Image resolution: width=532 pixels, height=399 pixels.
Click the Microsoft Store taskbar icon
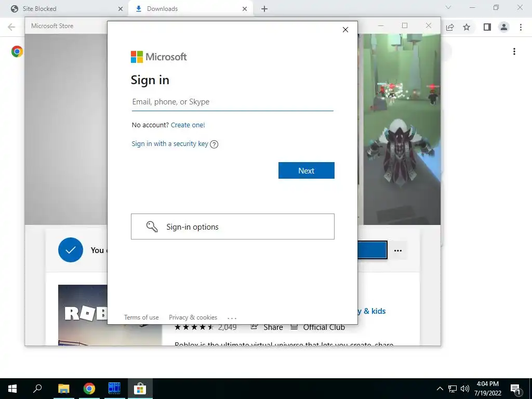(x=140, y=389)
